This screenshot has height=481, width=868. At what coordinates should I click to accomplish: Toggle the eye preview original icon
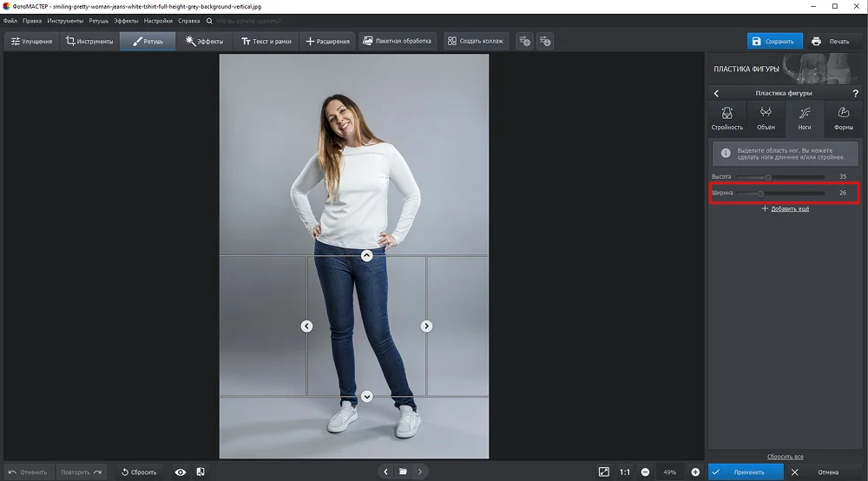tap(181, 472)
